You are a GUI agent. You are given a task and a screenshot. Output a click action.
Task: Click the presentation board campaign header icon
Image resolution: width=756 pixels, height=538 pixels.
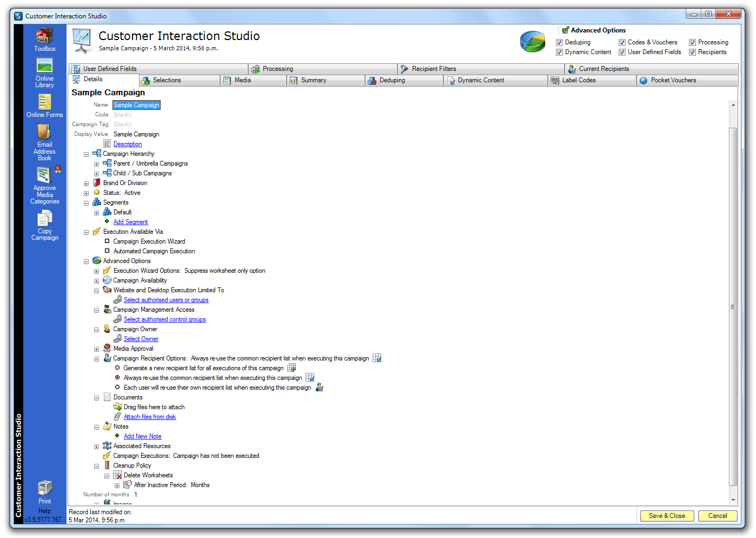(82, 41)
